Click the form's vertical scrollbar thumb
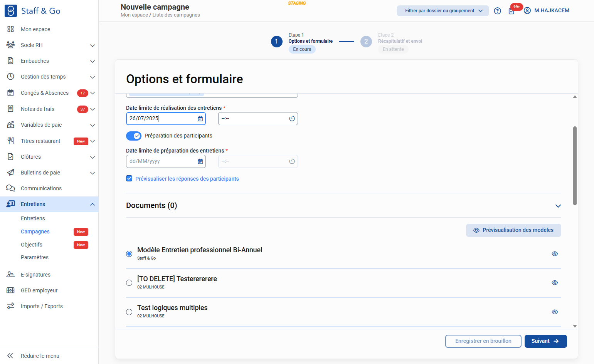This screenshot has width=594, height=364. pyautogui.click(x=575, y=166)
